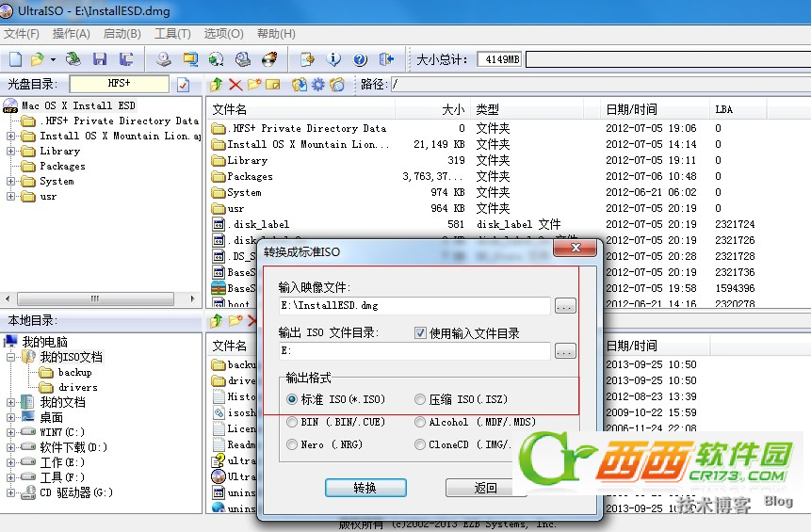Screen dimensions: 811x532
Task: Expand the System tree node
Action: tap(10, 182)
